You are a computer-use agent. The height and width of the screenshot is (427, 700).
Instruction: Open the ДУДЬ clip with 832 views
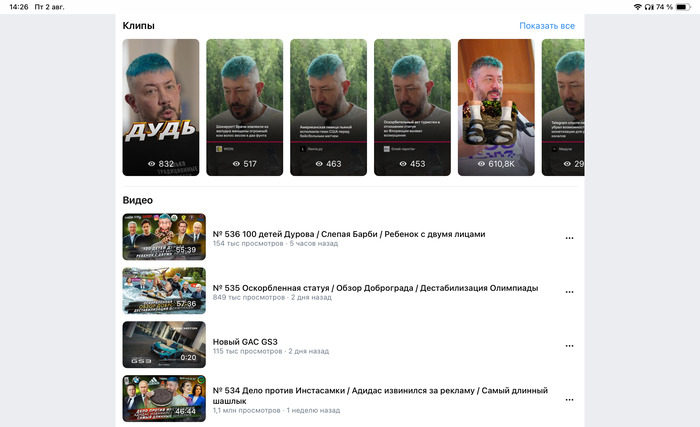coord(161,107)
